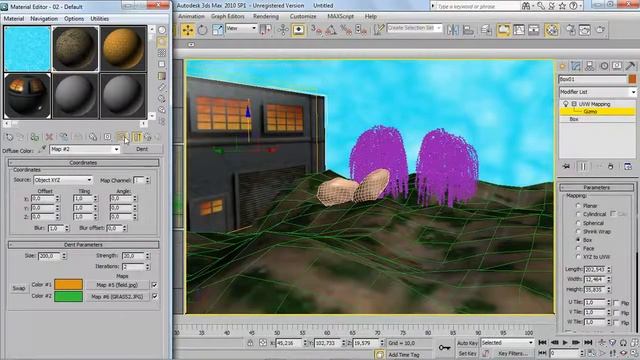
Task: Select Shrink Wrap mapping radio button
Action: pos(578,231)
